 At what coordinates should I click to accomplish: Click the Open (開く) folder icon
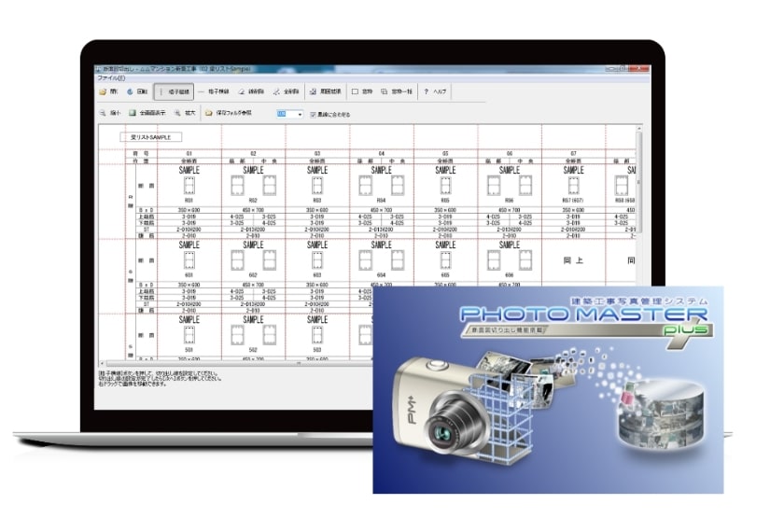click(x=105, y=92)
